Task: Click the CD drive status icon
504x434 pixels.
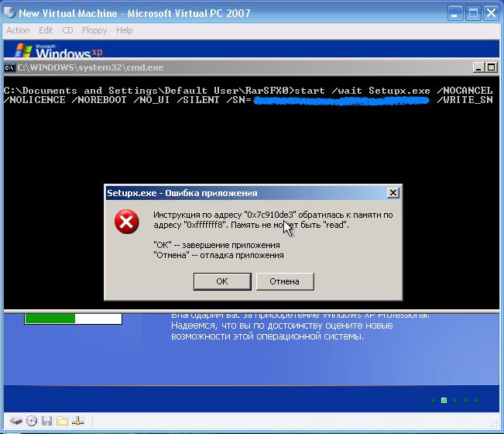Action: 32,421
